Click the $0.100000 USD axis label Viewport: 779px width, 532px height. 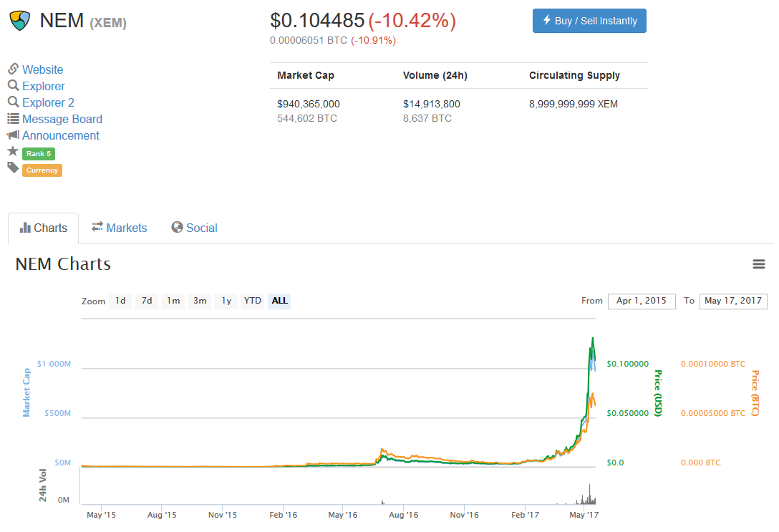click(627, 364)
